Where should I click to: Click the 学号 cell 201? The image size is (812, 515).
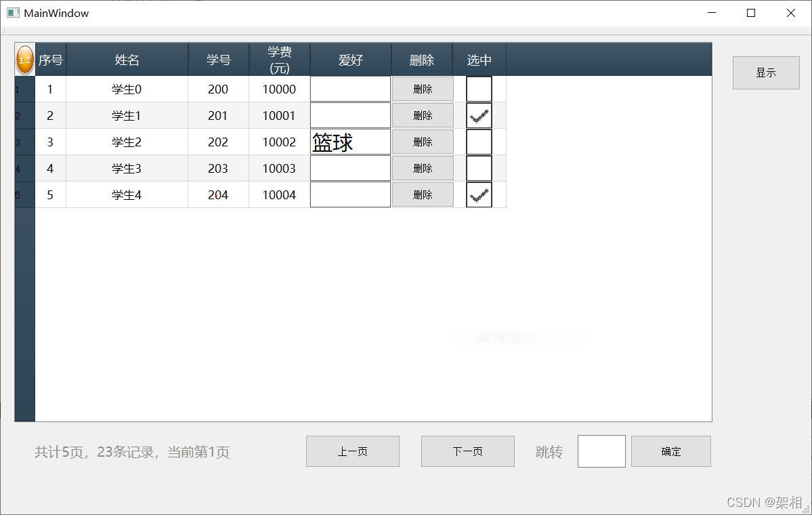(x=219, y=116)
